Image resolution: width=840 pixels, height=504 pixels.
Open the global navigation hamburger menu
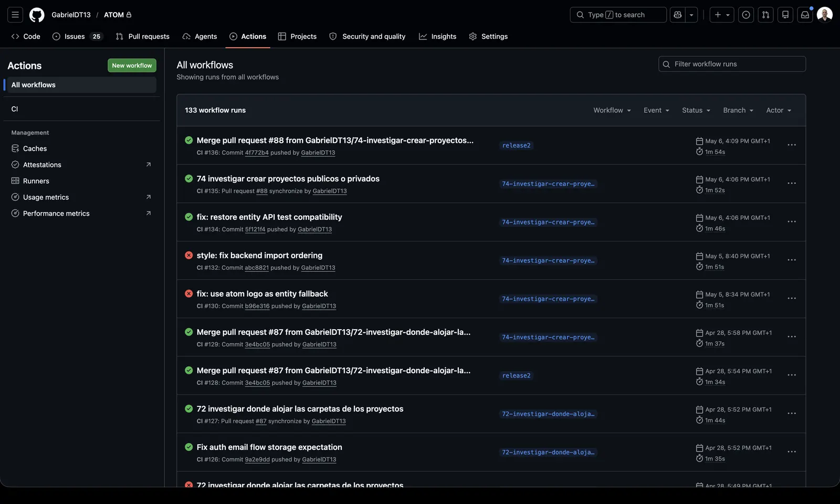tap(15, 15)
